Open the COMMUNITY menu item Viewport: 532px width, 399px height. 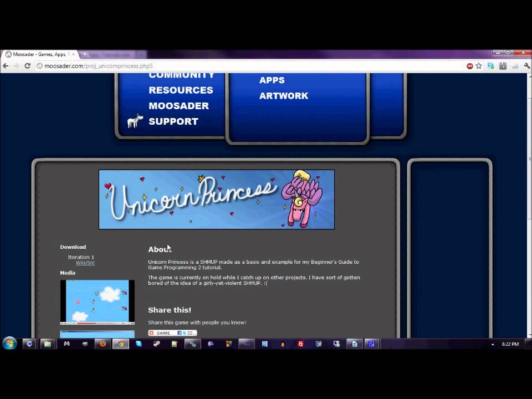[x=182, y=76]
